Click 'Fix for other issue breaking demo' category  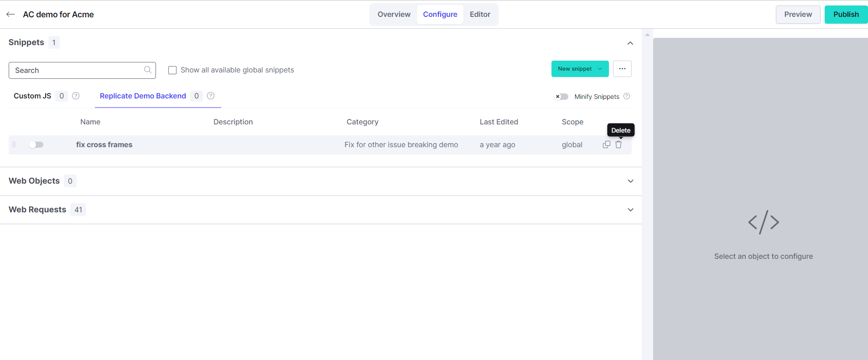pos(401,144)
